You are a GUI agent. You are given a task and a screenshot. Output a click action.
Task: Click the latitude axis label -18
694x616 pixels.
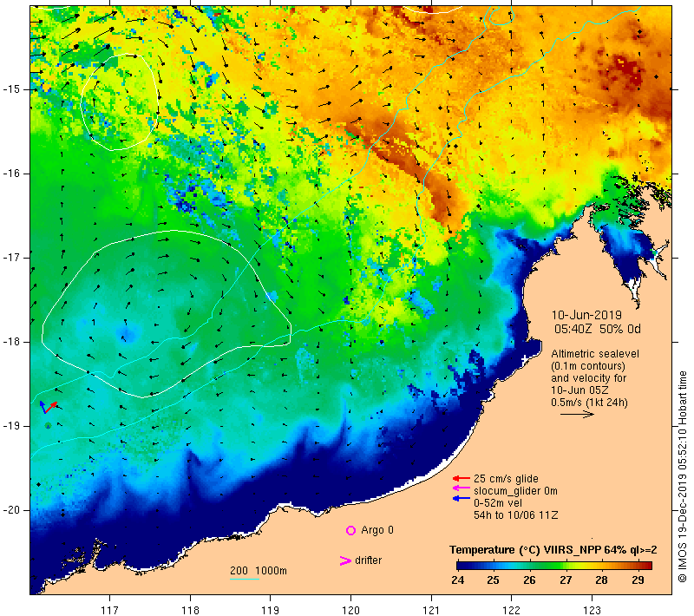pyautogui.click(x=11, y=342)
